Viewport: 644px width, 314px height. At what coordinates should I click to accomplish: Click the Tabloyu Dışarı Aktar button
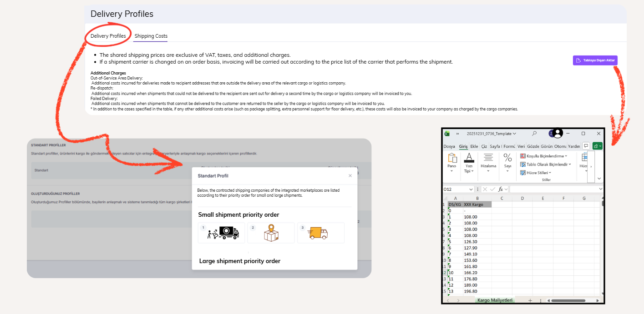pos(595,60)
